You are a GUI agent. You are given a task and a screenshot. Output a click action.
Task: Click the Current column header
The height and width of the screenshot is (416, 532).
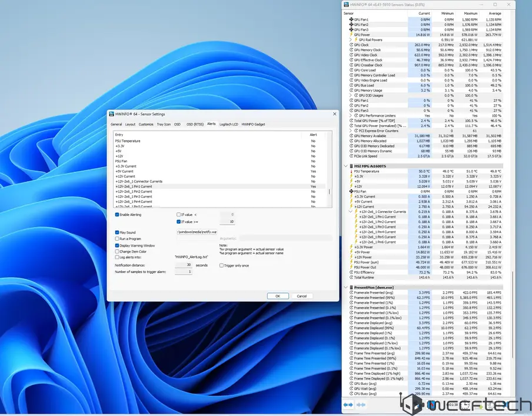click(424, 14)
